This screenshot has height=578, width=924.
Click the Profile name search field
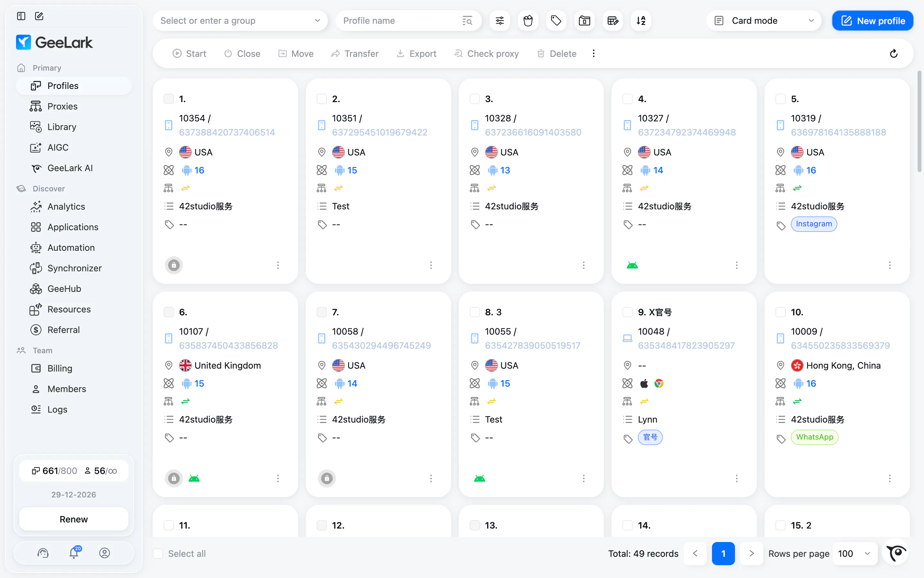408,21
